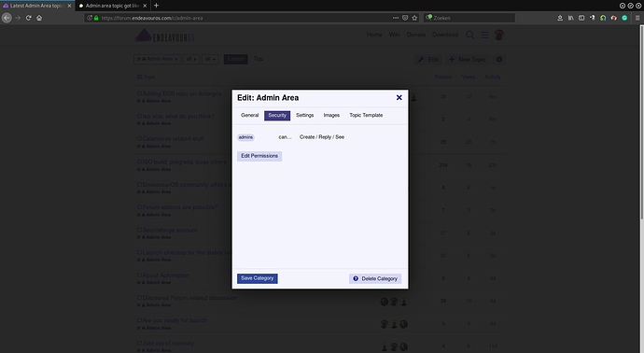Open page actions three-dot menu
This screenshot has width=644, height=353.
pyautogui.click(x=395, y=18)
